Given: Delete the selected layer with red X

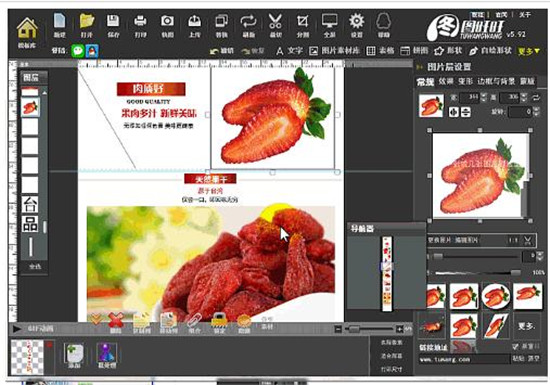Looking at the screenshot, I should [x=116, y=323].
